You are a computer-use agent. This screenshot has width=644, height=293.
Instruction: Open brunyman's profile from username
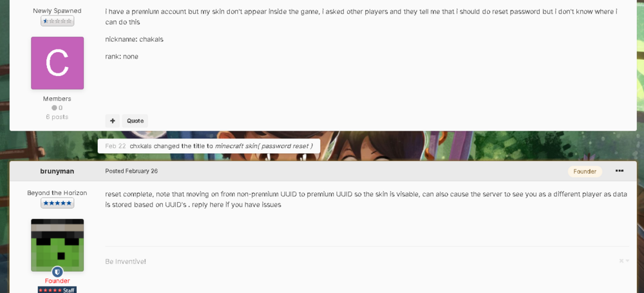pyautogui.click(x=57, y=171)
